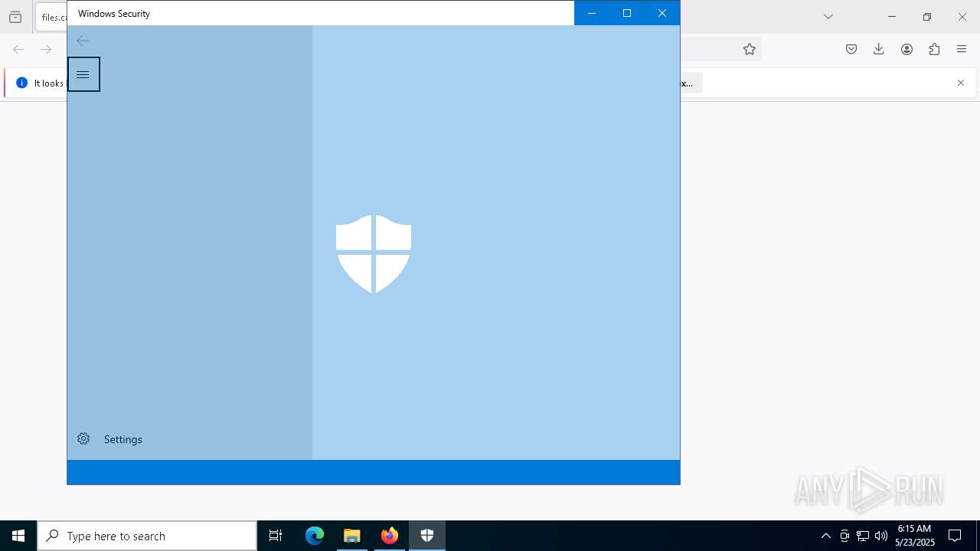Image resolution: width=980 pixels, height=551 pixels.
Task: Click Firefox browser forward arrow
Action: tap(46, 49)
